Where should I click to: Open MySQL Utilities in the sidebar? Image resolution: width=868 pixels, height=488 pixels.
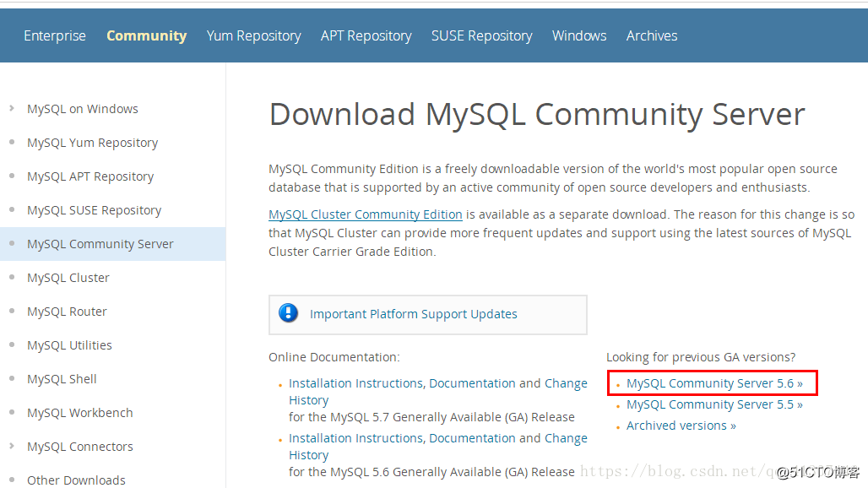[x=69, y=345]
